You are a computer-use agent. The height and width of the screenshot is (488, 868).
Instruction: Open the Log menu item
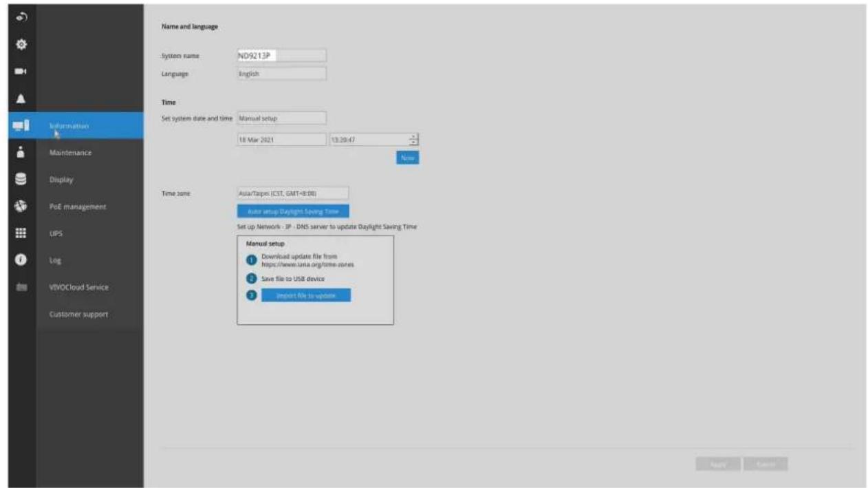89,261
